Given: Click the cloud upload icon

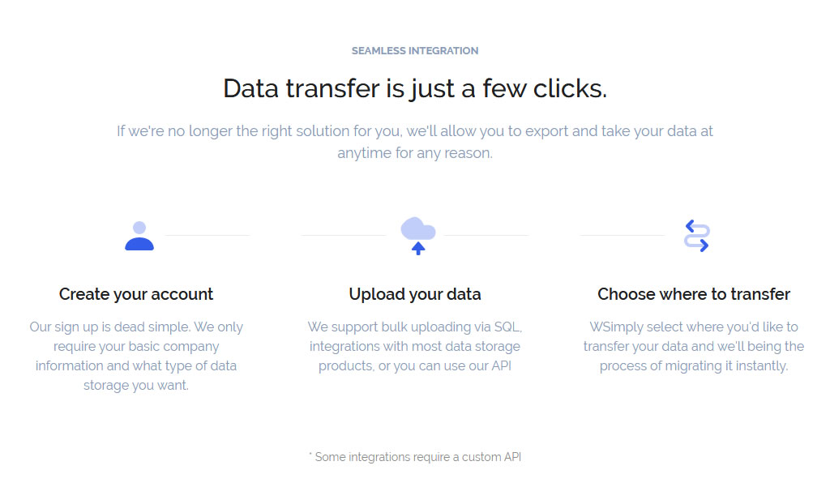Looking at the screenshot, I should point(418,235).
